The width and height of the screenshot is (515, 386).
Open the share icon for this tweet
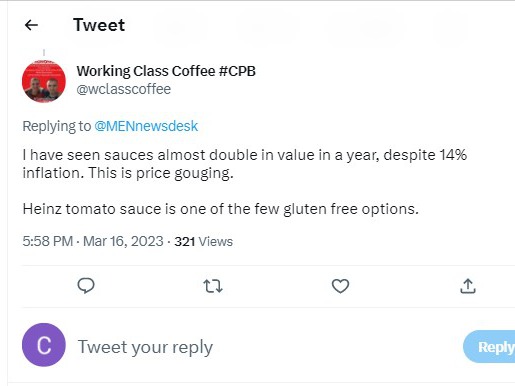click(468, 286)
